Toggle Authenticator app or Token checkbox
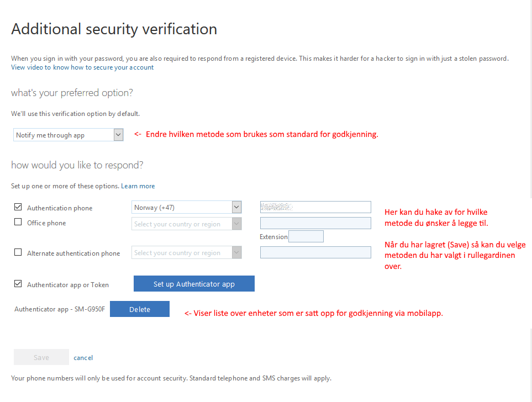Viewport: 532px width, 402px height. point(18,284)
